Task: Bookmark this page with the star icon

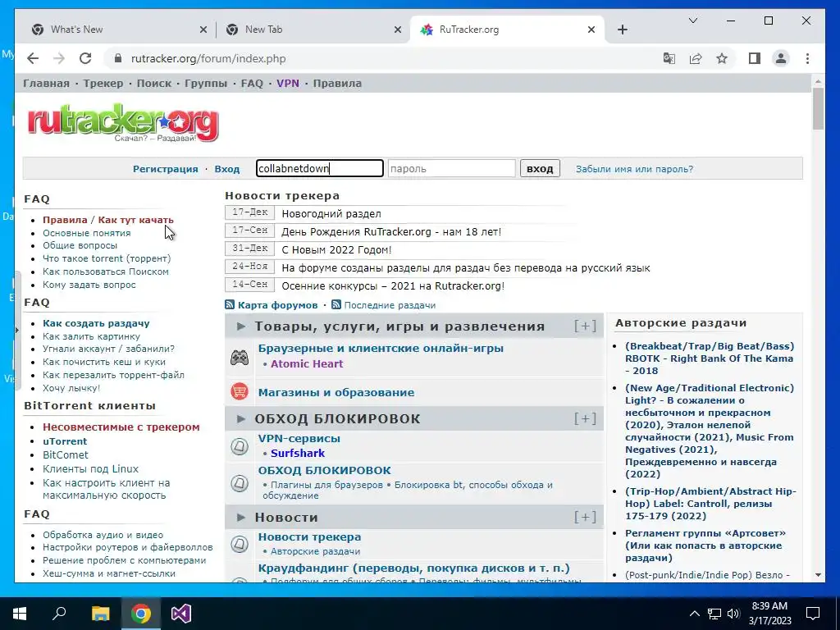Action: pyautogui.click(x=722, y=58)
